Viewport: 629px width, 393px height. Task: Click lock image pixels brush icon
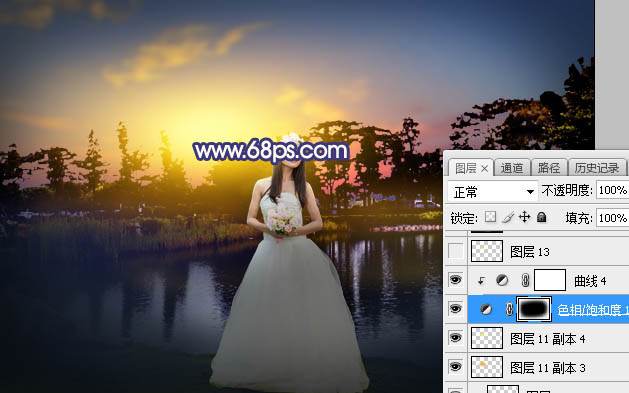point(507,217)
